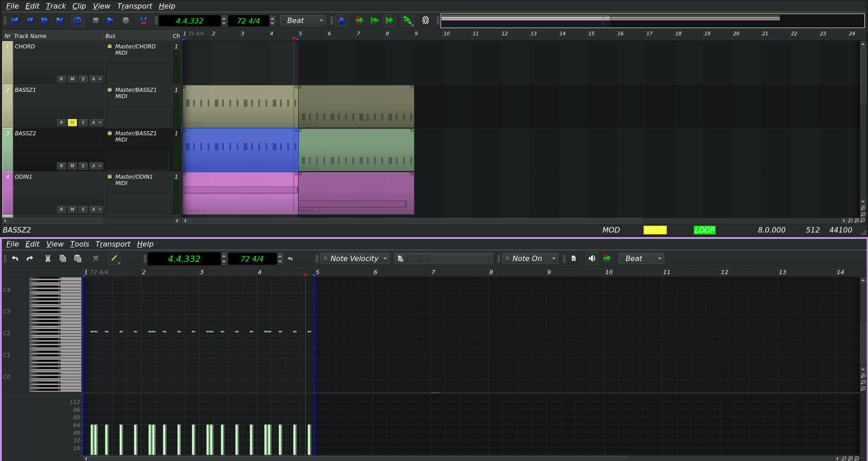868x461 pixels.
Task: Mute the BASSZ2 track
Action: pyautogui.click(x=72, y=166)
